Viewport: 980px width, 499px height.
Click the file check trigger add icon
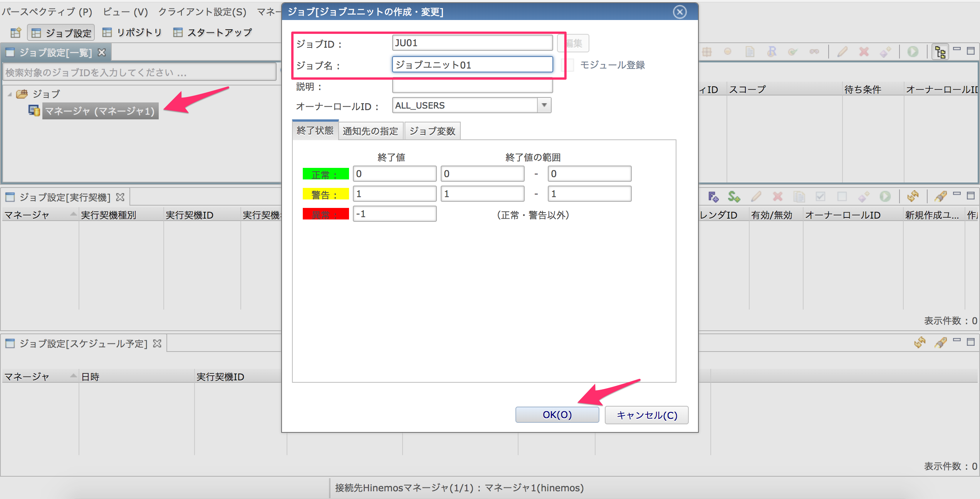coord(713,197)
